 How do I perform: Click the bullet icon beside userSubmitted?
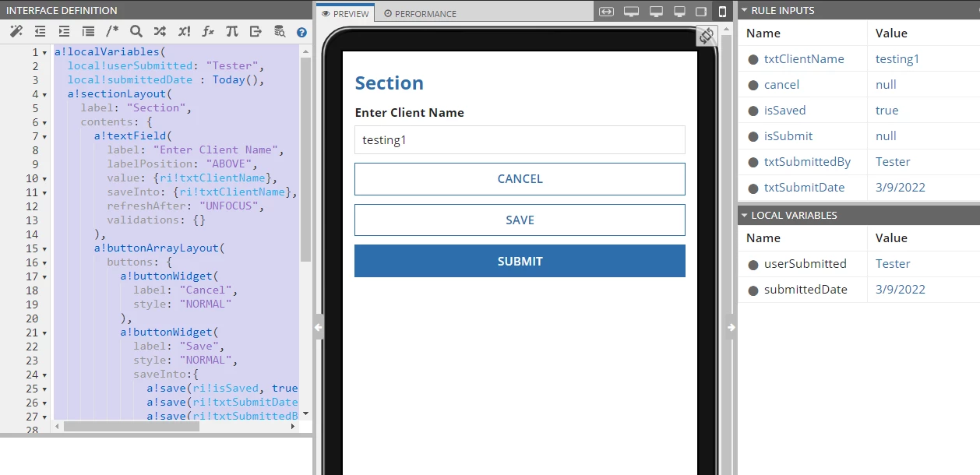click(x=753, y=264)
